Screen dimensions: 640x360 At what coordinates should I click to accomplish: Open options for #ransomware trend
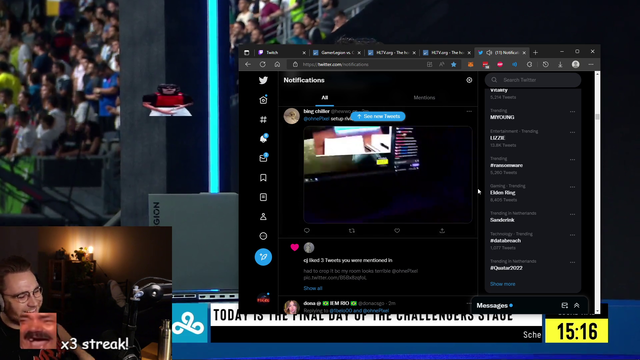[x=572, y=160]
